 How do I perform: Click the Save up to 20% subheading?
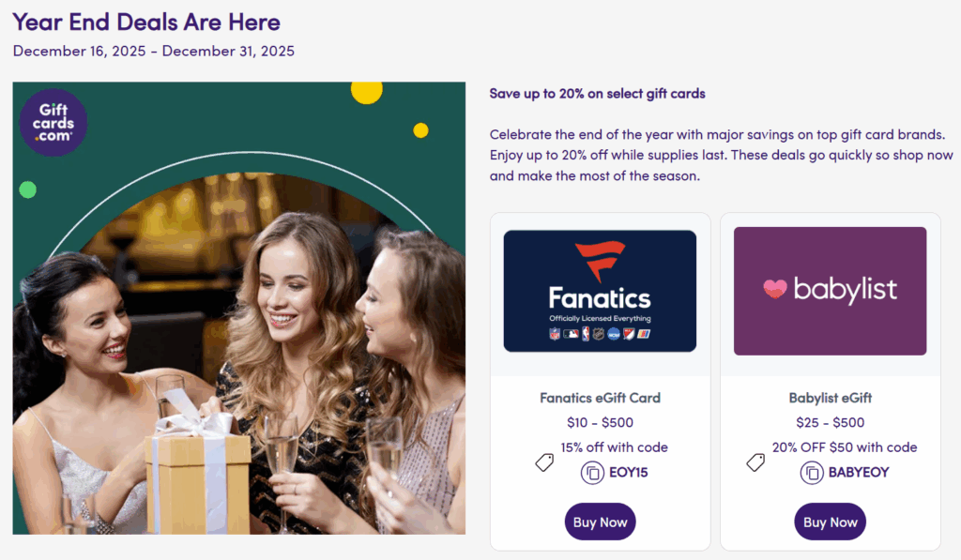click(x=597, y=94)
